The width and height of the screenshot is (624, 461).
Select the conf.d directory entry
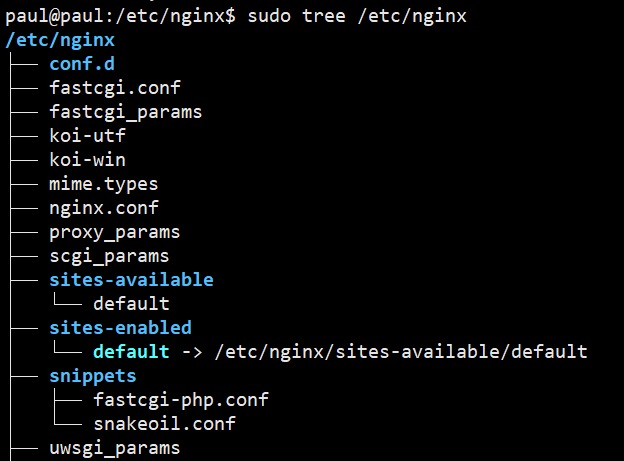(82, 64)
